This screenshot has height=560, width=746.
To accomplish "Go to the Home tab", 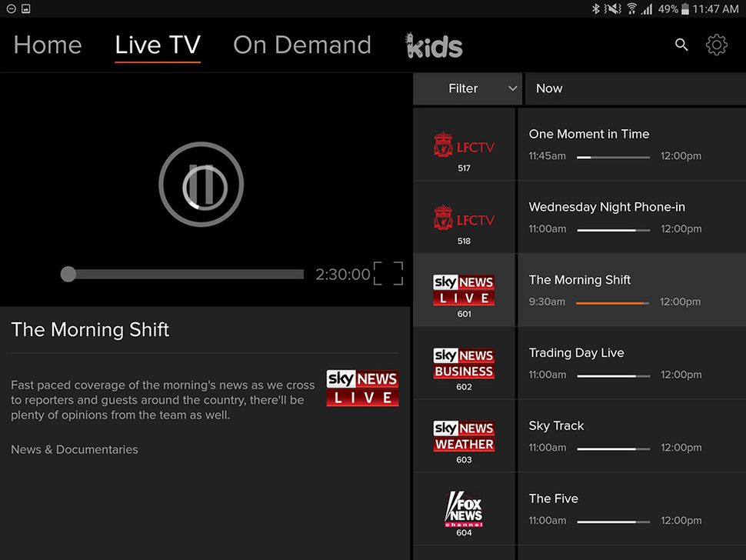I will tap(47, 45).
